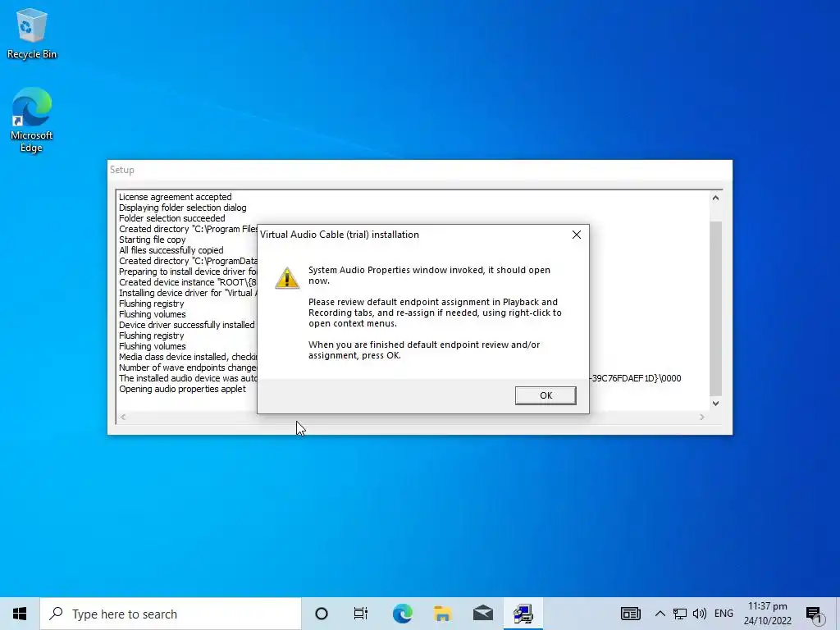Show hidden system tray icons
This screenshot has width=840, height=630.
pos(660,614)
